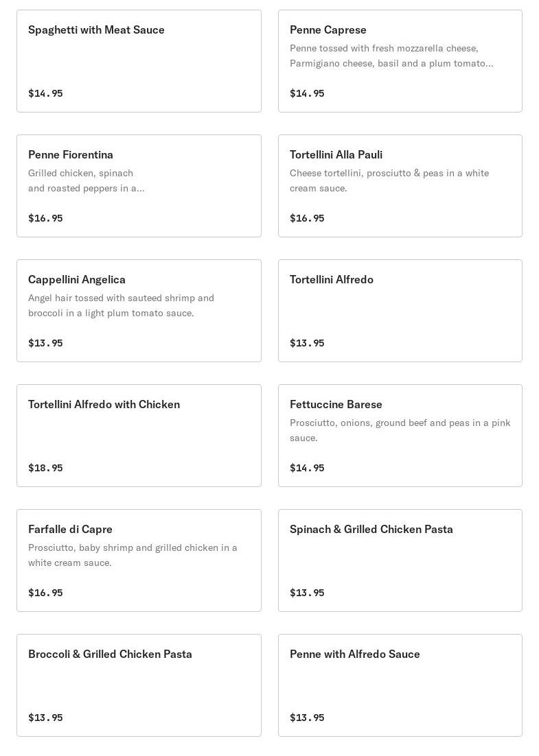Open the Spaghetti with Meat Sauce item
Viewport: 539px width, 756px height.
pyautogui.click(x=139, y=61)
